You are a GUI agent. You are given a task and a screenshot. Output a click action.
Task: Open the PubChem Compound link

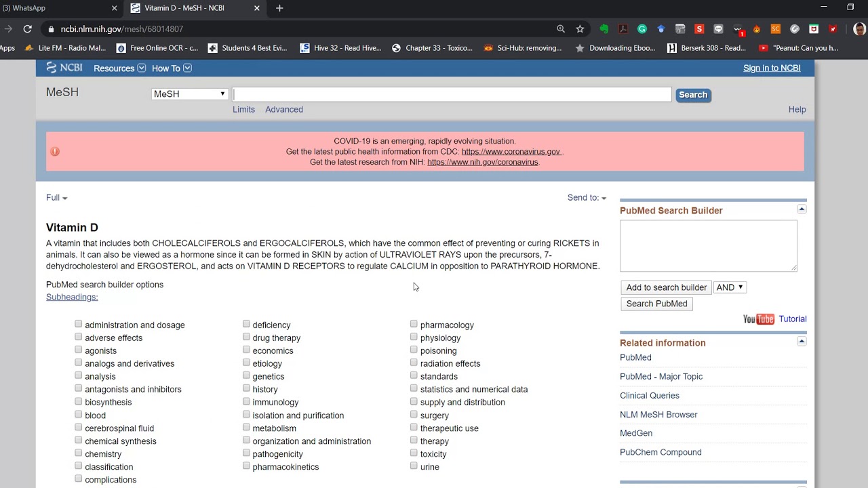pyautogui.click(x=660, y=453)
